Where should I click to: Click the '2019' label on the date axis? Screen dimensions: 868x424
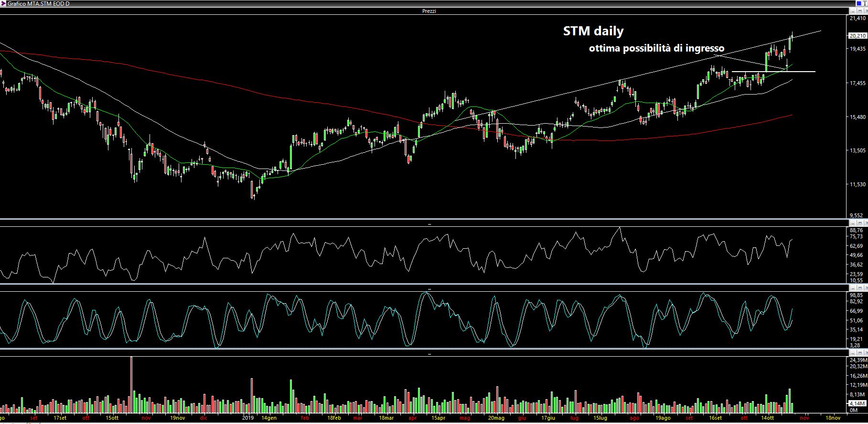[x=247, y=418]
